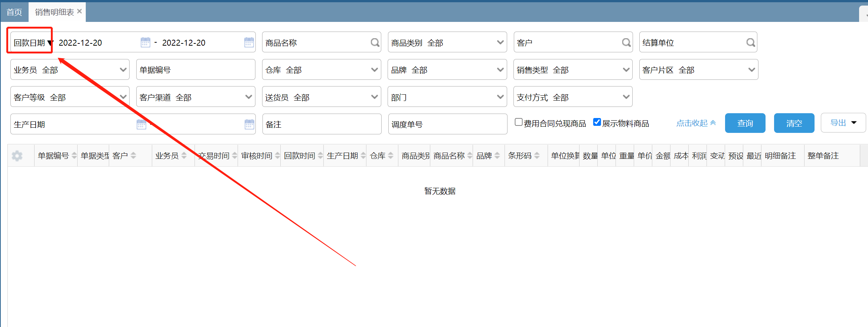
Task: Open the 导出 export dropdown
Action: pyautogui.click(x=843, y=123)
